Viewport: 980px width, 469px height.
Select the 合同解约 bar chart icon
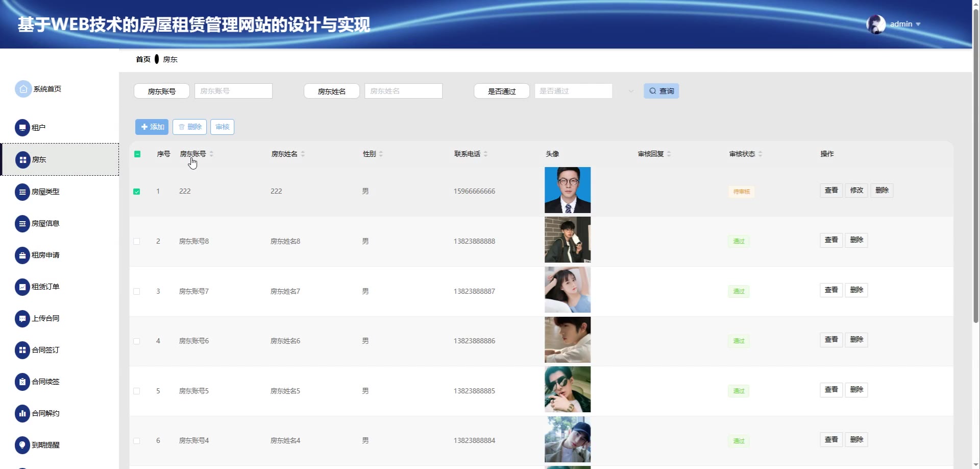pos(22,414)
